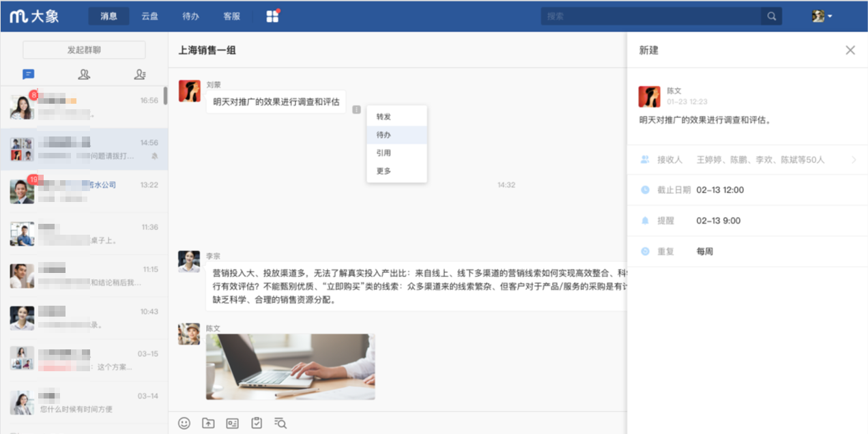Choose 更多 from context menu

click(x=396, y=171)
